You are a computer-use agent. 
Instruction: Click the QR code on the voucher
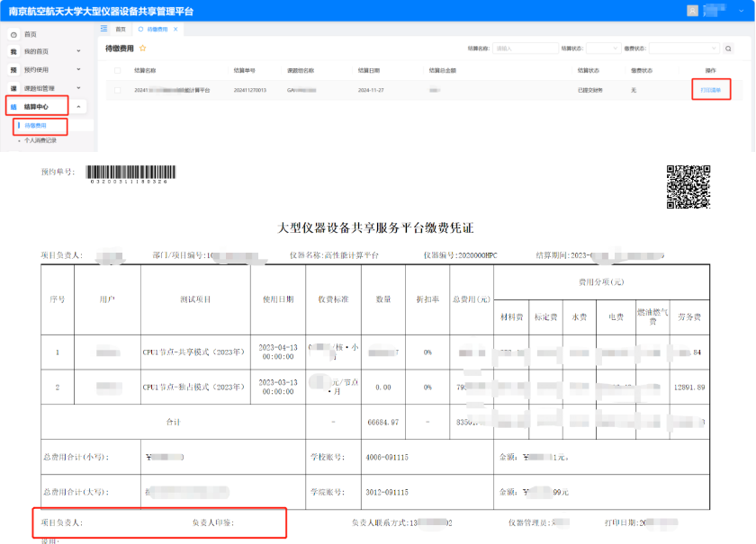(688, 187)
